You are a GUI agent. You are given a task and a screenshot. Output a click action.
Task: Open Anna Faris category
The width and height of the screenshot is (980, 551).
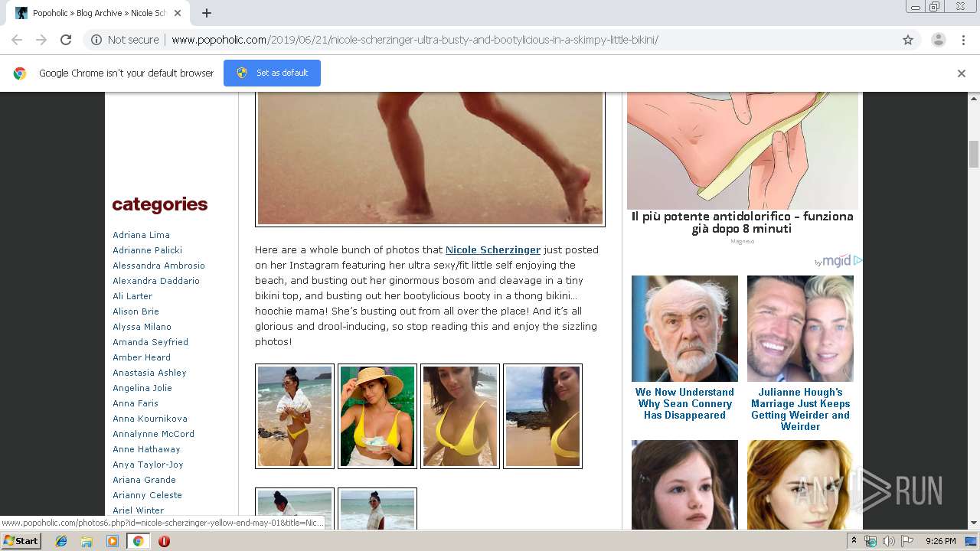(x=136, y=403)
